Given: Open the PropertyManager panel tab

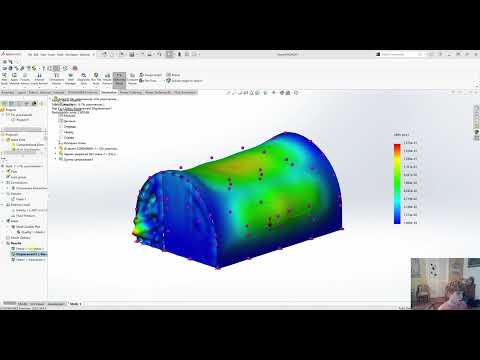Looking at the screenshot, I should [x=12, y=104].
